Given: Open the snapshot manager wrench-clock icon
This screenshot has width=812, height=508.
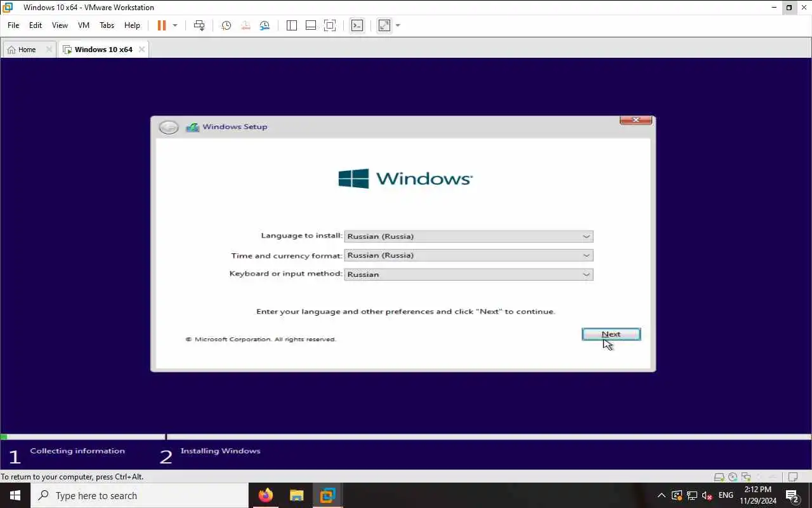Looking at the screenshot, I should (265, 25).
